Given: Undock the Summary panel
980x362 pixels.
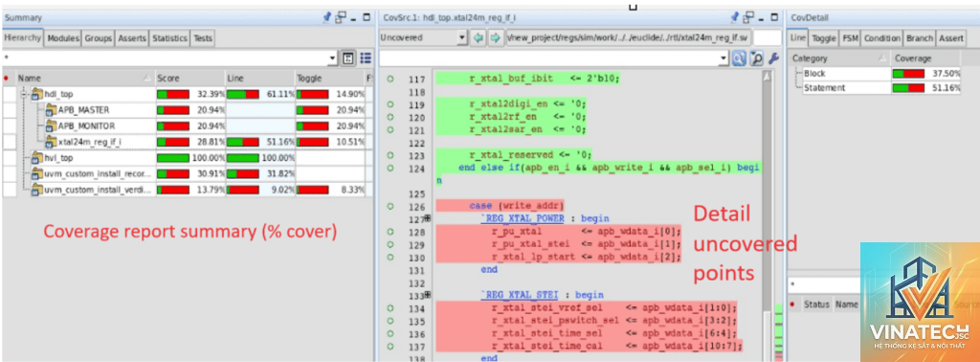Looking at the screenshot, I should pyautogui.click(x=341, y=17).
